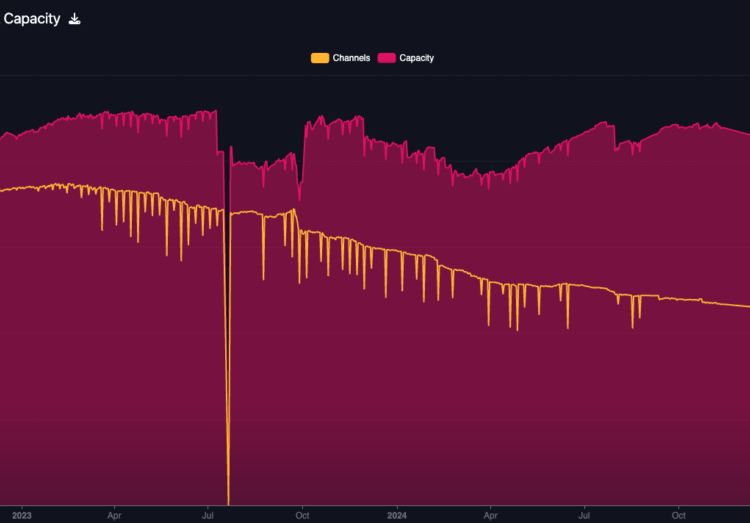Viewport: 750px width, 523px height.
Task: Click the Capacity chart title text
Action: click(x=32, y=19)
